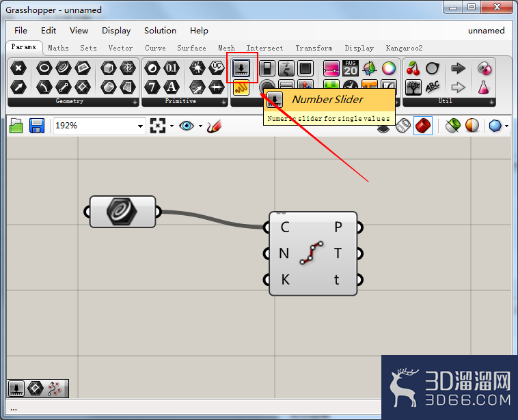This screenshot has height=420, width=518.
Task: Open document preview settings half-sphere icon
Action: [x=472, y=126]
